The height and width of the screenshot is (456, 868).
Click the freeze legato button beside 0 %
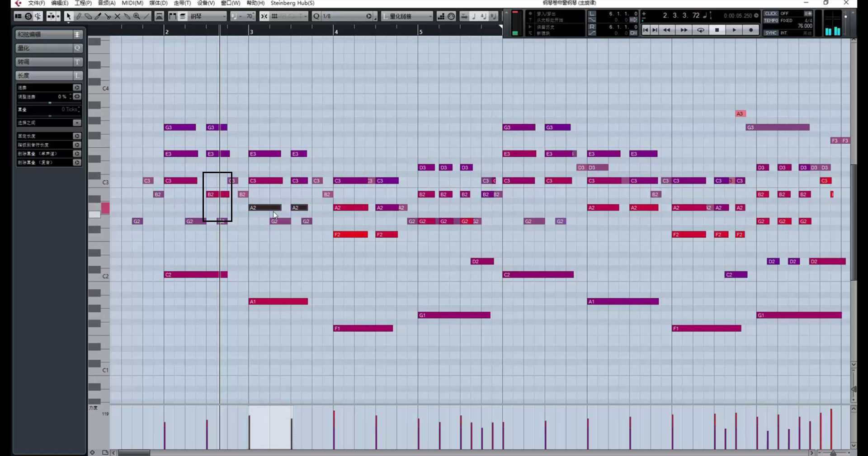[77, 97]
